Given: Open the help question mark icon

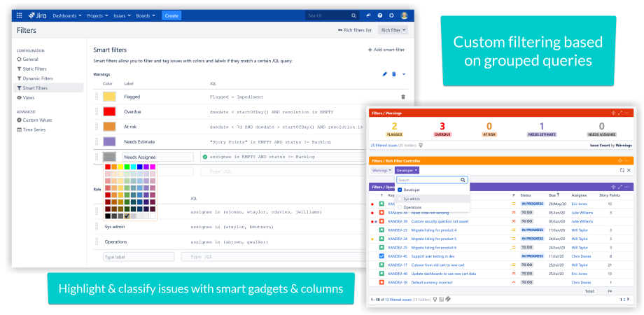Looking at the screenshot, I should pyautogui.click(x=380, y=15).
